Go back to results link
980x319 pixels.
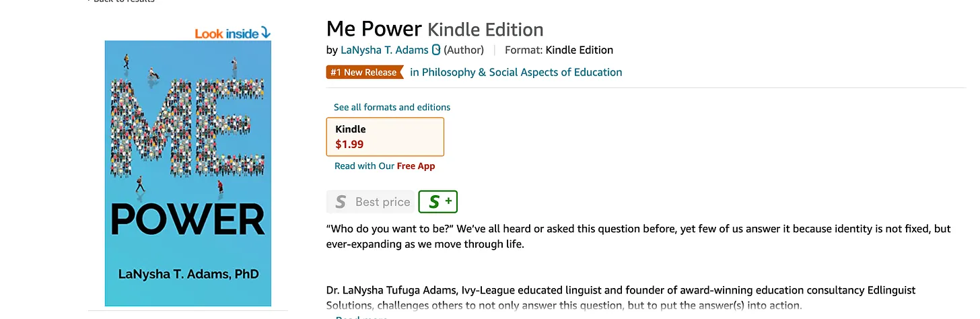(x=121, y=1)
